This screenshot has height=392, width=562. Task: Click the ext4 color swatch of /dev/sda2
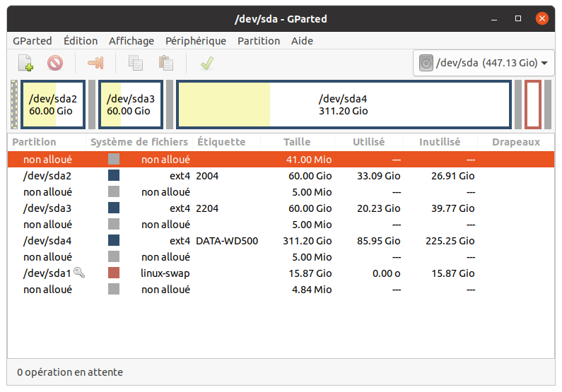[114, 175]
